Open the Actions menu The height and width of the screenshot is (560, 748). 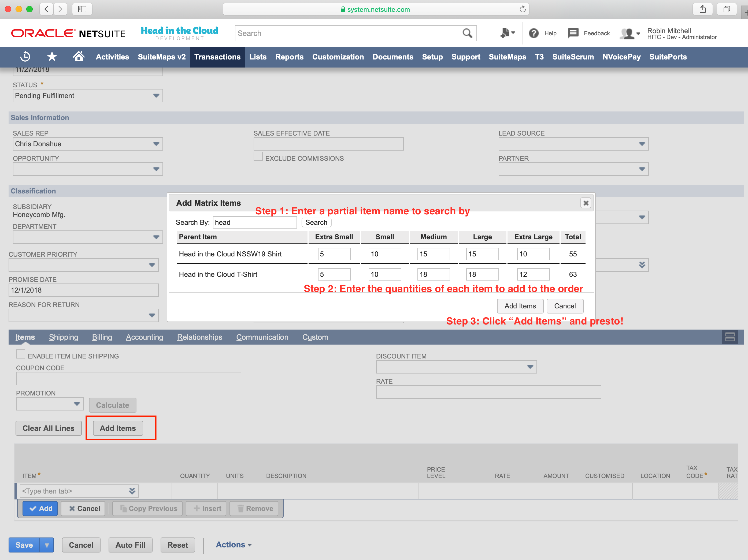[233, 544]
